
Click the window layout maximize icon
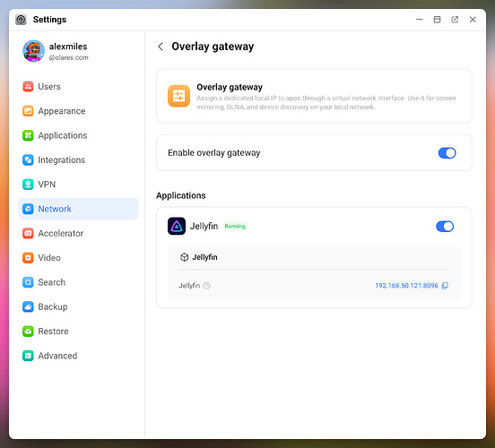[x=437, y=20]
